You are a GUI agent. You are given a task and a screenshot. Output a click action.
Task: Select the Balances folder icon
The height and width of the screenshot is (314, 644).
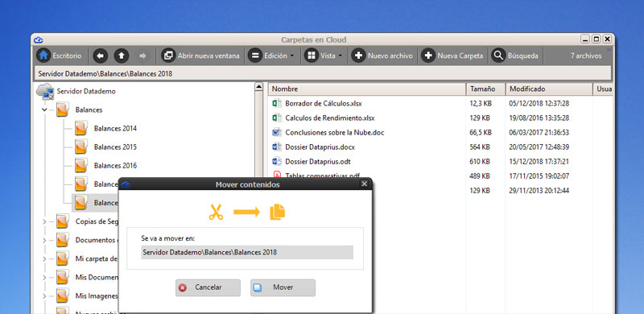[x=62, y=109]
